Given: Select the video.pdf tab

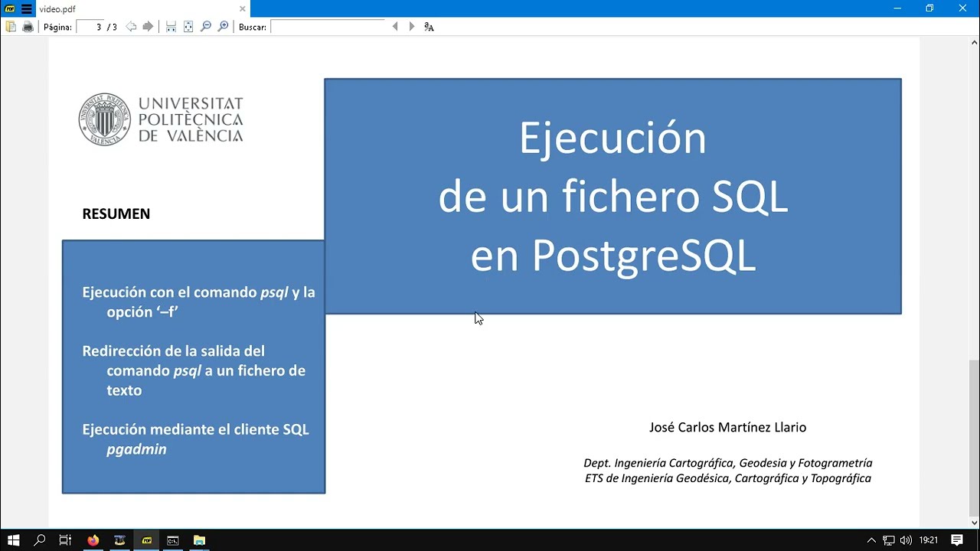Looking at the screenshot, I should (142, 8).
